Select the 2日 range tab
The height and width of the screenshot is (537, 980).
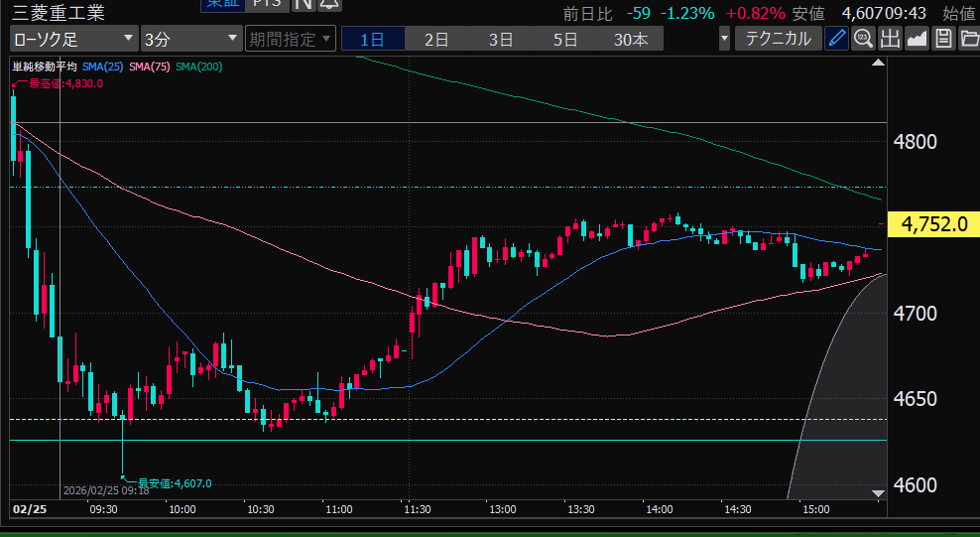point(436,40)
